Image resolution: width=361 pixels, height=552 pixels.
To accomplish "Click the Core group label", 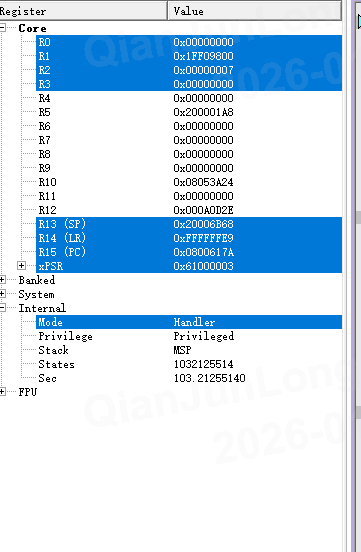I will 32,28.
